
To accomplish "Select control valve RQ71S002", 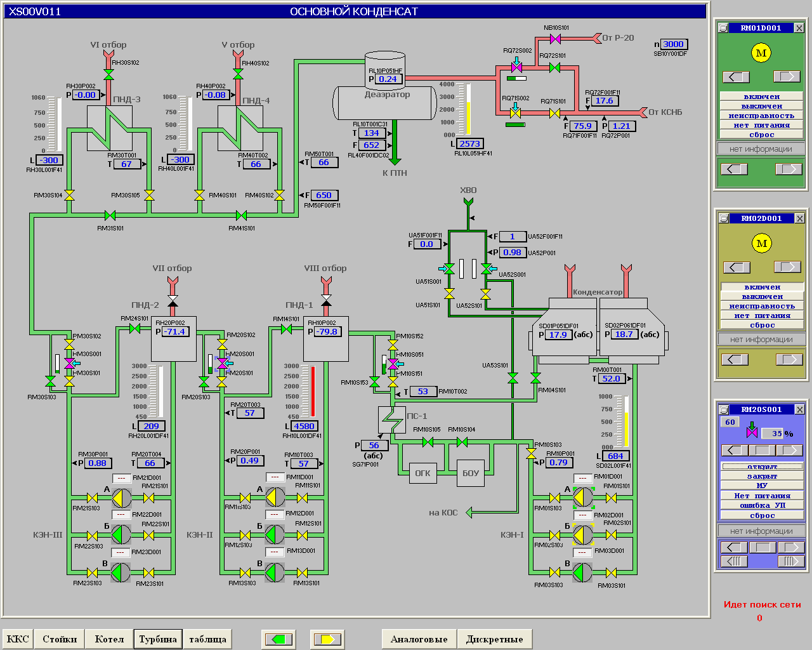I will [x=516, y=112].
